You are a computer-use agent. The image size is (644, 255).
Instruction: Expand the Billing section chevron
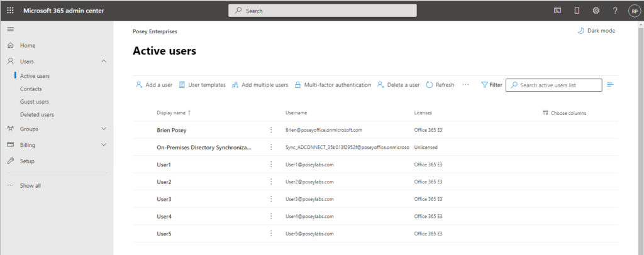tap(104, 144)
